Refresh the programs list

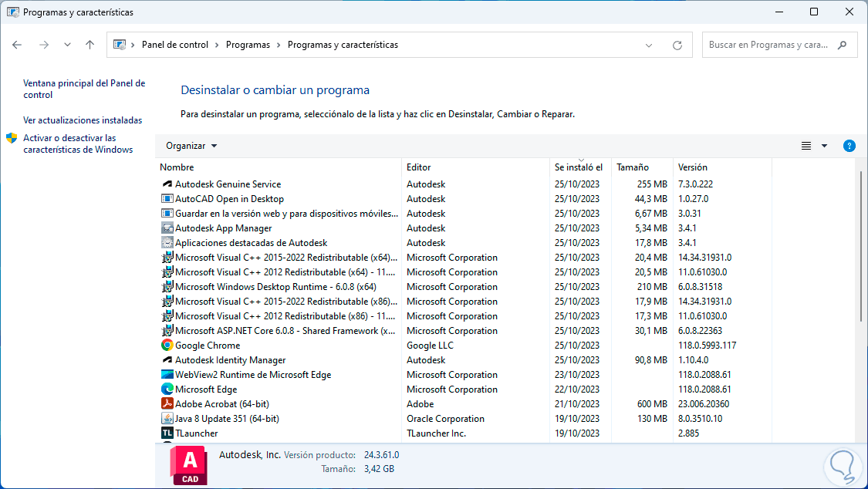[677, 46]
